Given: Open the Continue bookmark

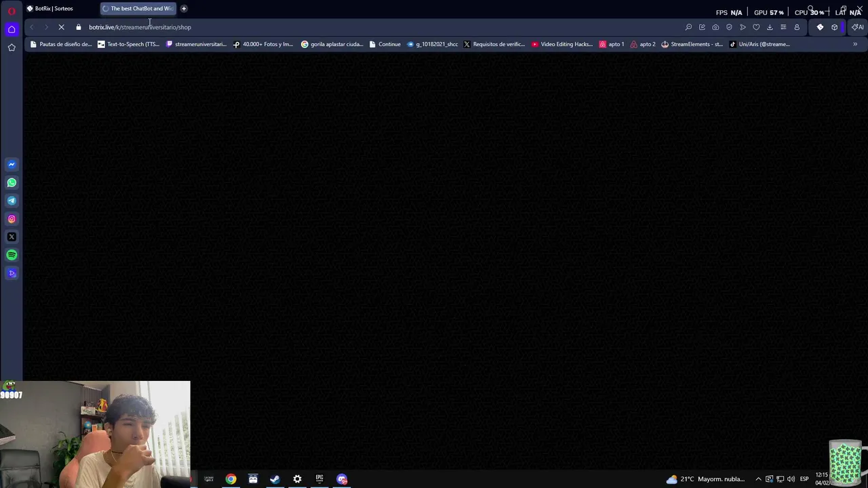Looking at the screenshot, I should 385,44.
